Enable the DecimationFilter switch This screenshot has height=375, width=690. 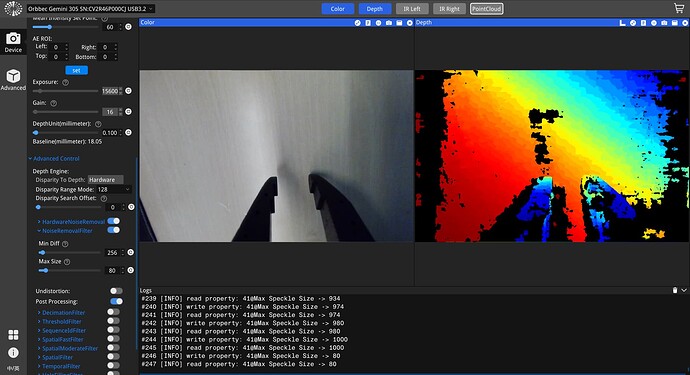[114, 312]
